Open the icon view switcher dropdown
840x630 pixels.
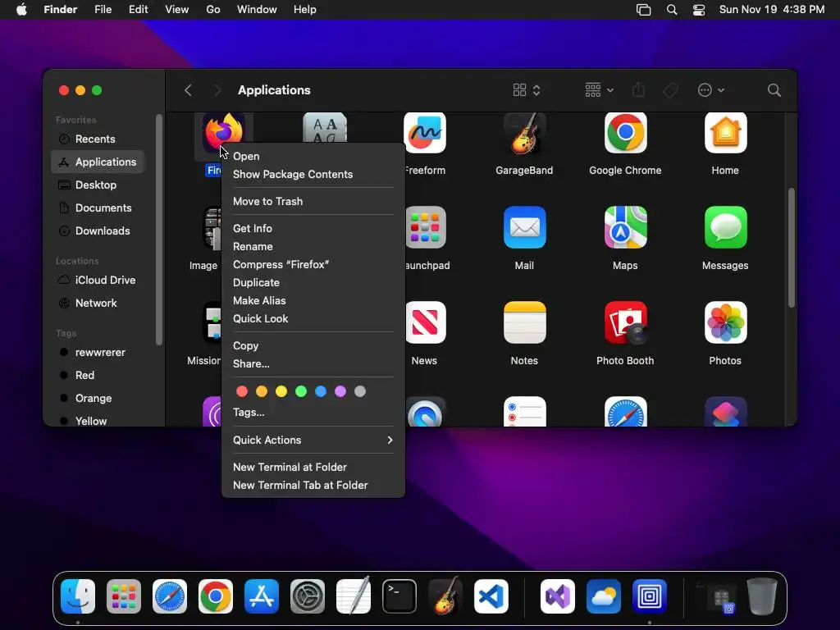tap(527, 90)
